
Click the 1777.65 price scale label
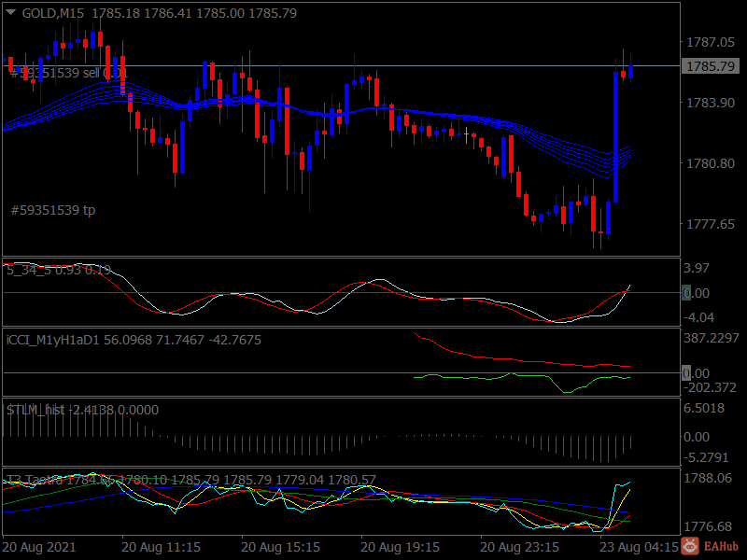[x=711, y=224]
